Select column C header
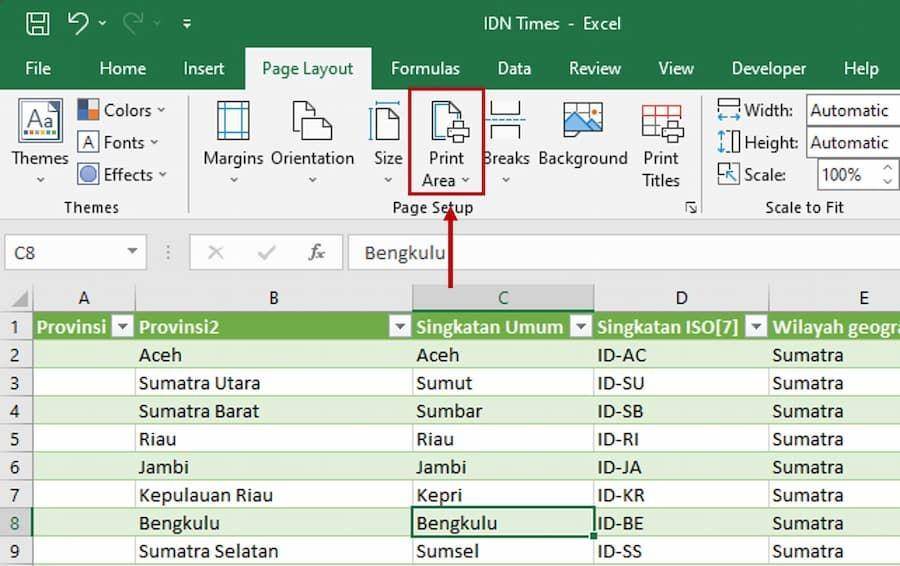The width and height of the screenshot is (900, 566). [503, 298]
